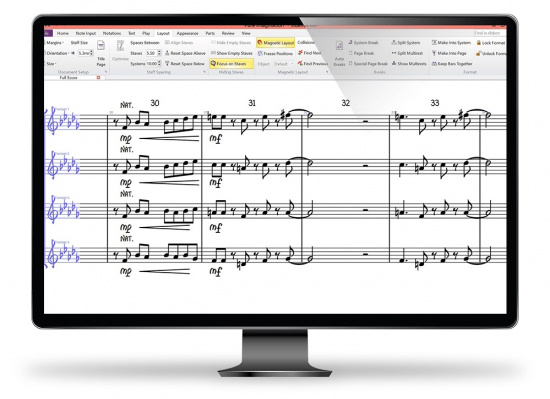Viewport: 550px width, 399px height.
Task: Click Make Into System
Action: [x=451, y=43]
